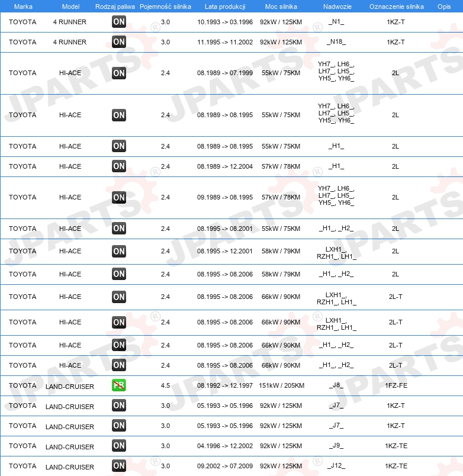
Task: Click the Opis column header
Action: pos(443,6)
